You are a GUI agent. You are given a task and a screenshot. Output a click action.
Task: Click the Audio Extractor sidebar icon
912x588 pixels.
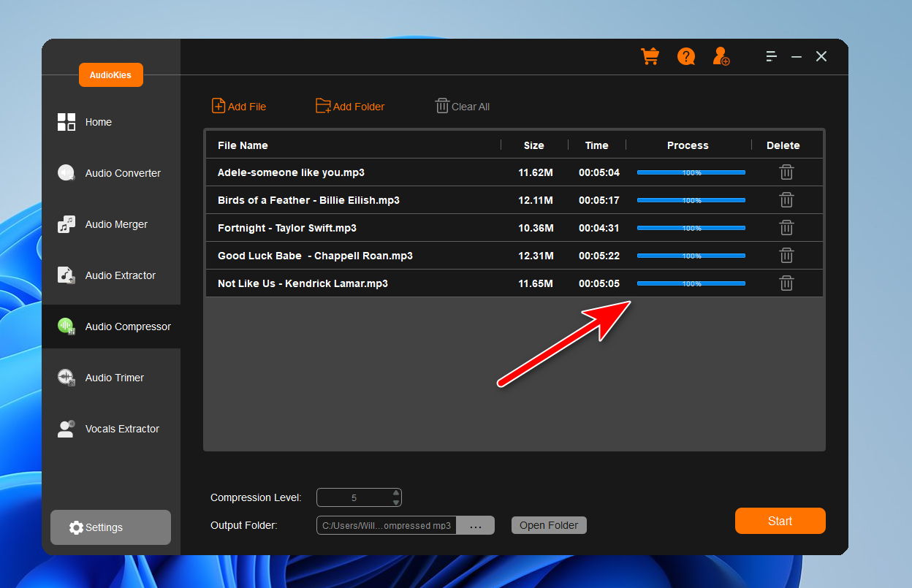[x=66, y=275]
